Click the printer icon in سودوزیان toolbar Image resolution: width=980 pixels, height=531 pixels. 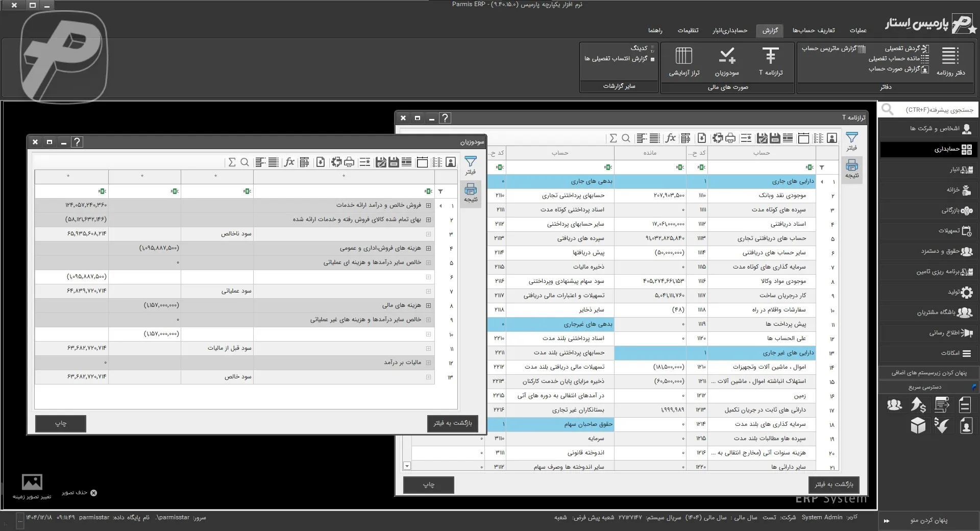tap(349, 162)
